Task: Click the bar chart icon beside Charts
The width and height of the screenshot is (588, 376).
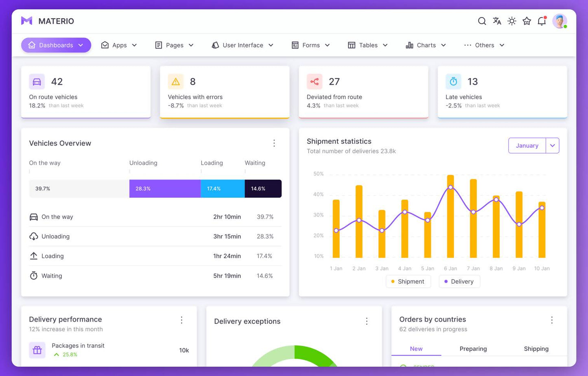Action: [409, 45]
